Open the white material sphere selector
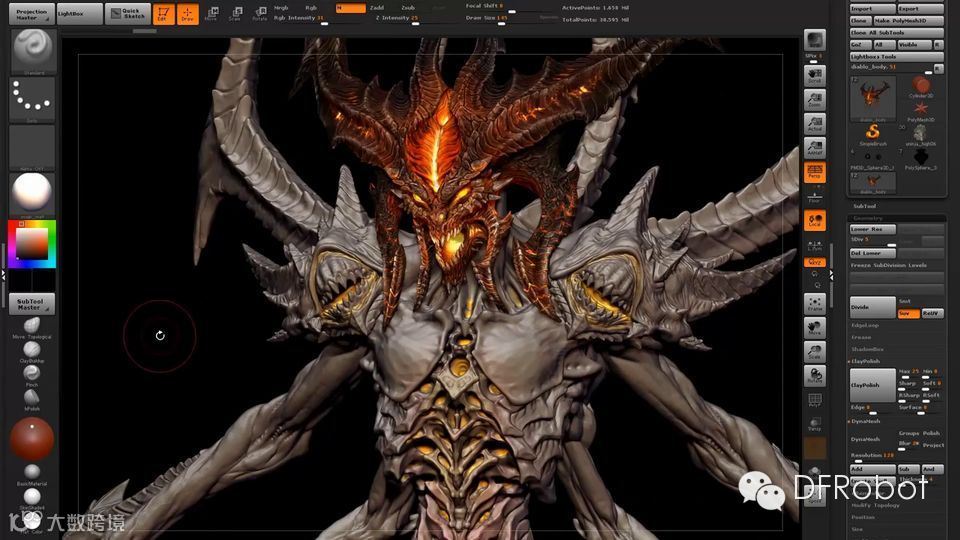This screenshot has height=540, width=960. coord(32,195)
